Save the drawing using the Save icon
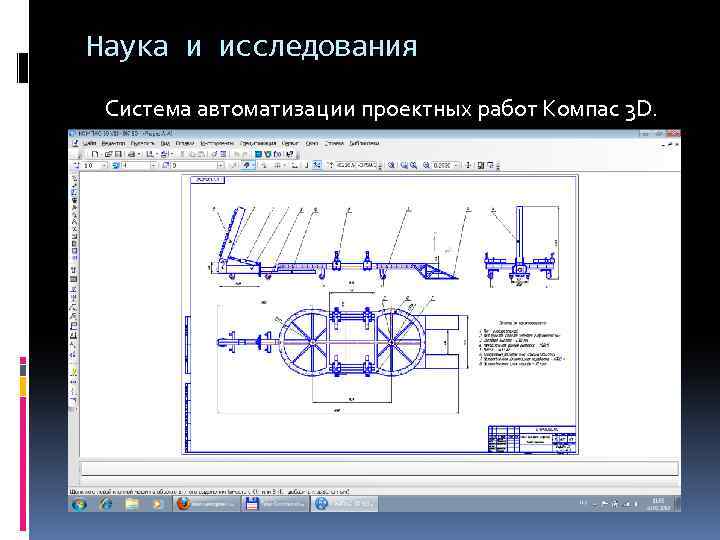This screenshot has width=720, height=540. click(118, 154)
